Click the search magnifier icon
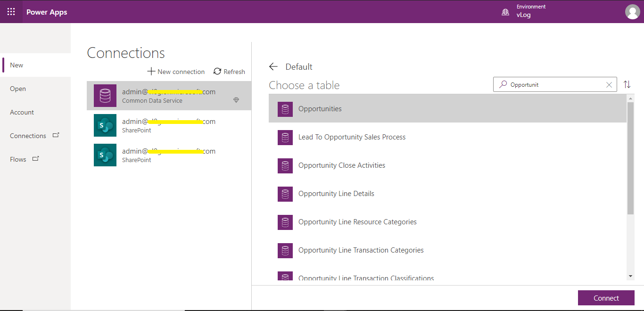The width and height of the screenshot is (644, 311). [x=503, y=84]
